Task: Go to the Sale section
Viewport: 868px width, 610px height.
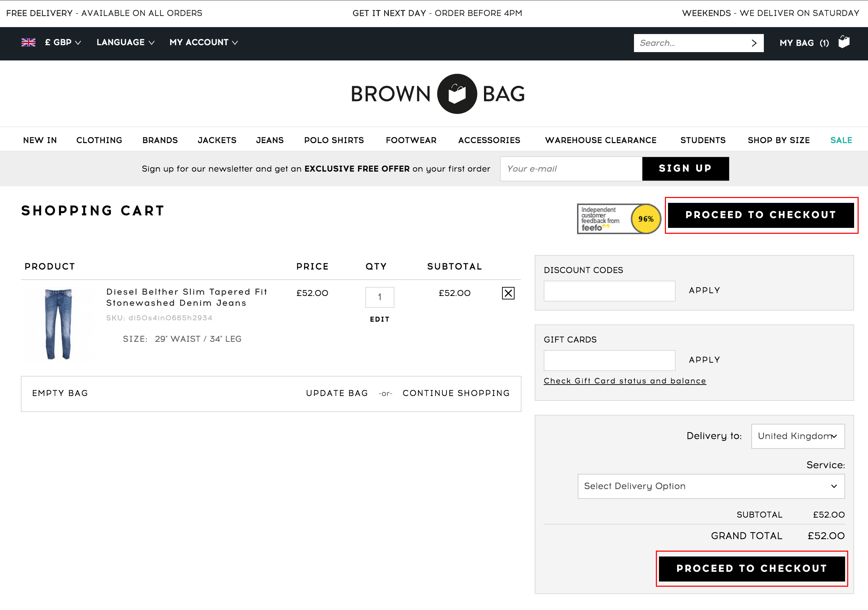Action: [841, 140]
